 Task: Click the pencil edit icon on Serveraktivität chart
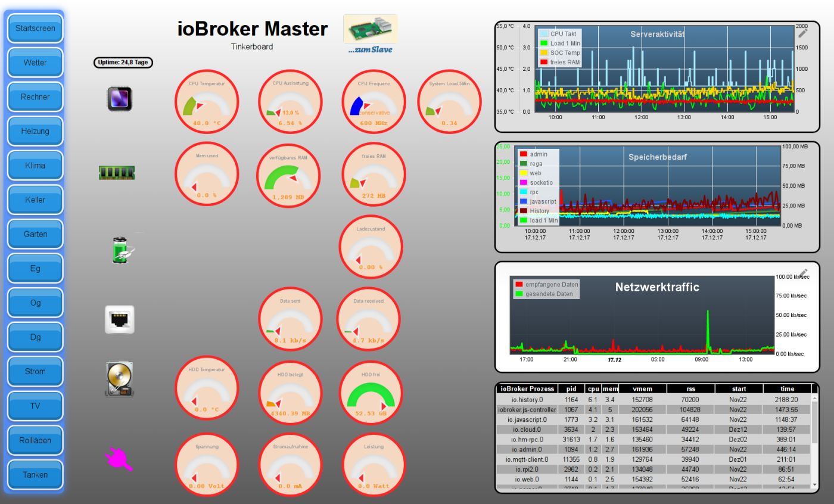click(803, 33)
